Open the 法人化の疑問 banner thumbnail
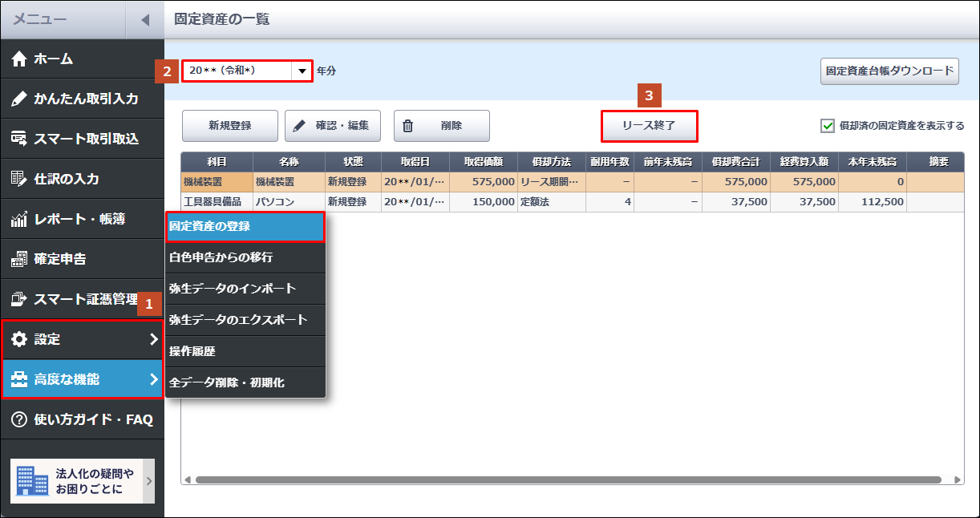Image resolution: width=980 pixels, height=518 pixels. 31,481
